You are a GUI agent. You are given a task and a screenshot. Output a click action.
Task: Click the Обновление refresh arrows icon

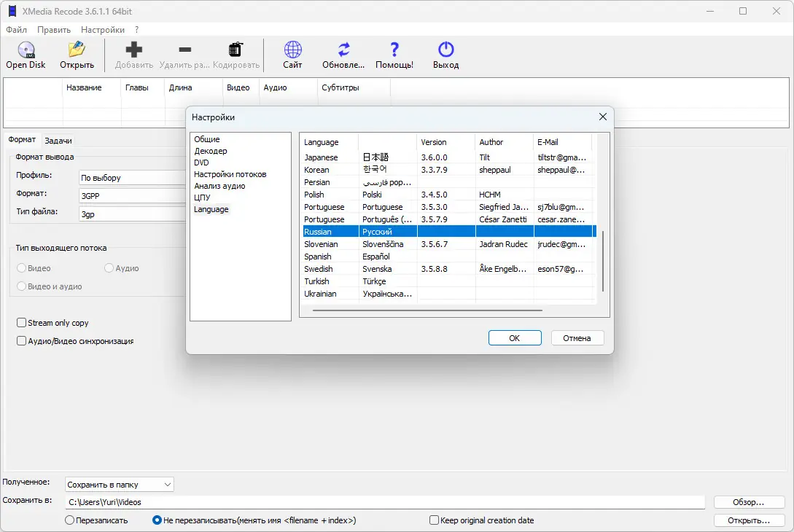point(344,50)
